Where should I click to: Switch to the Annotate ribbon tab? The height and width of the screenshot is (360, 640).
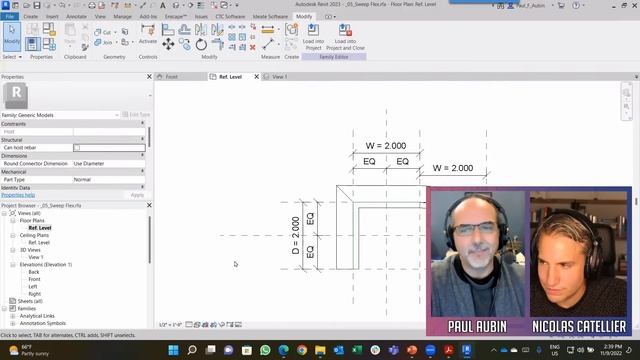pos(76,17)
